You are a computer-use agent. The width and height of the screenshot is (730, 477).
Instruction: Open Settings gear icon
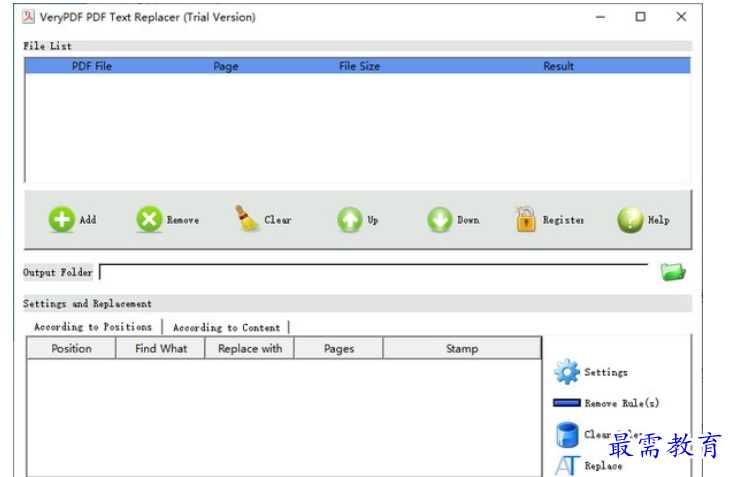coord(567,371)
